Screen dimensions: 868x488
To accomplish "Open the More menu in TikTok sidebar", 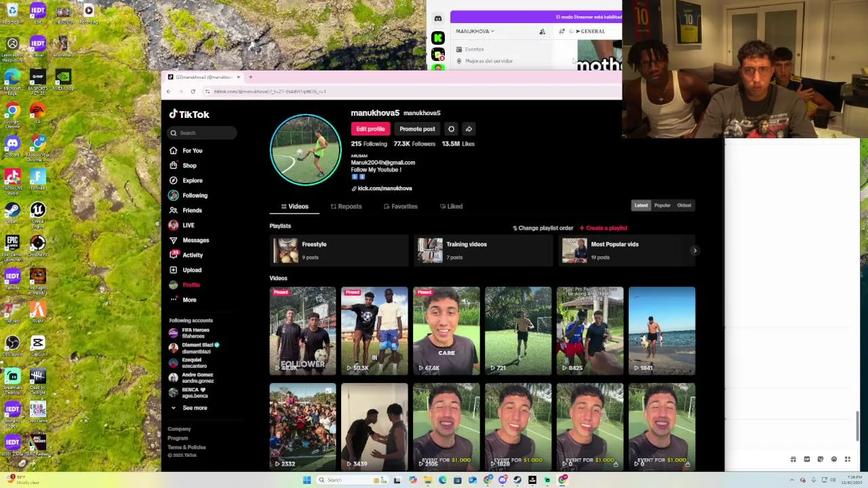I will 183,300.
